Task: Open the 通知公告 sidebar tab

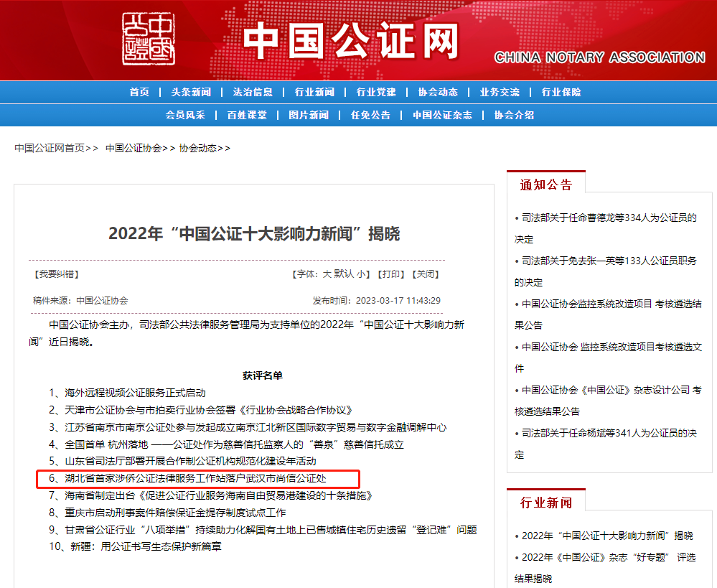Action: tap(546, 185)
